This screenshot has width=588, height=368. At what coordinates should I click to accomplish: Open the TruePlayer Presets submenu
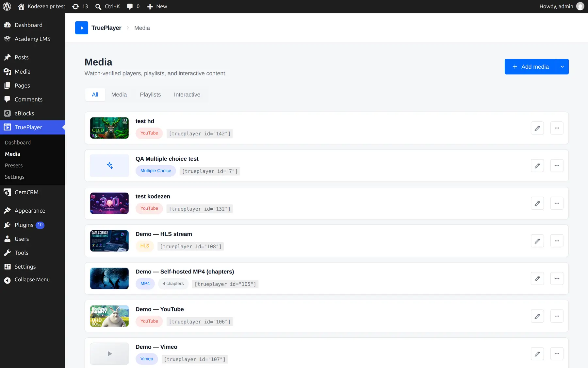pos(14,166)
